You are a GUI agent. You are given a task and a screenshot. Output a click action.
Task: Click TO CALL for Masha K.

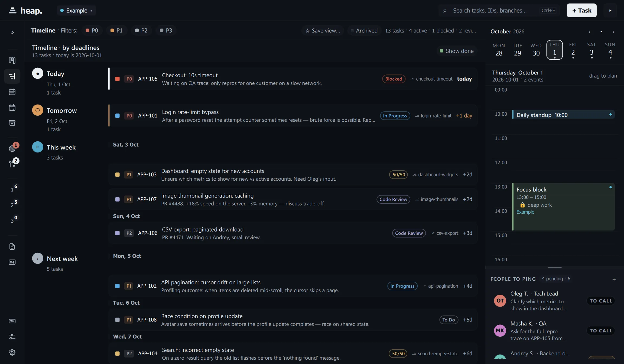(601, 331)
